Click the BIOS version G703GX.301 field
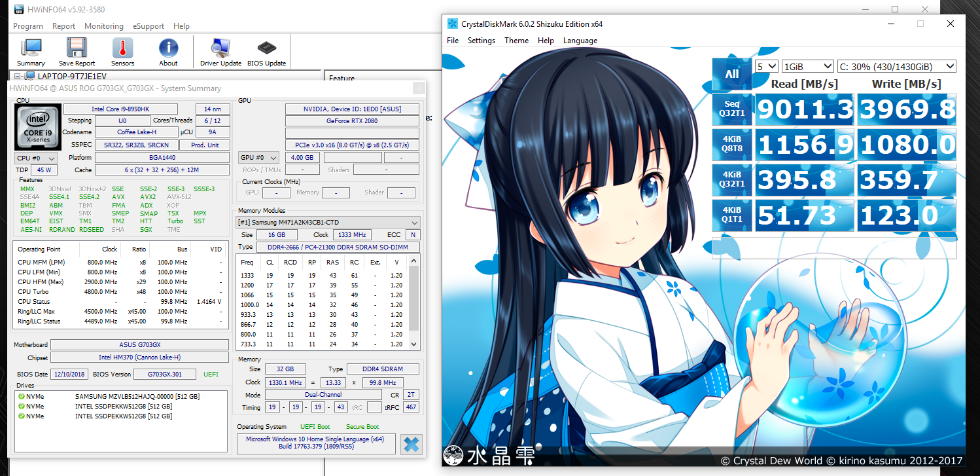 tap(164, 375)
